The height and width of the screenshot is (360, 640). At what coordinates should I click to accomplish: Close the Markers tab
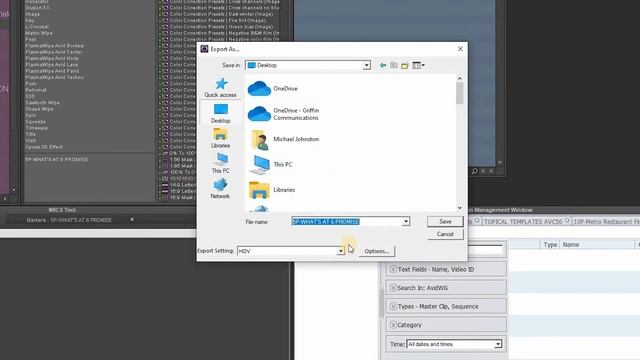[x=132, y=220]
